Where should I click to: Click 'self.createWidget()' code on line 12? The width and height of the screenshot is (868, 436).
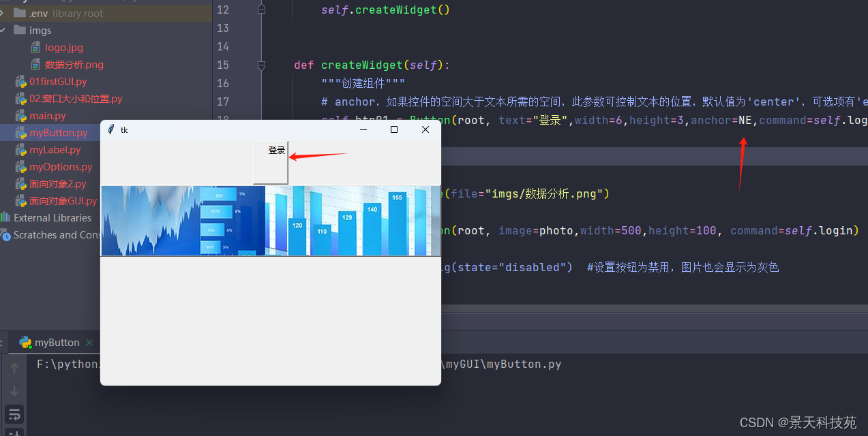pos(385,10)
